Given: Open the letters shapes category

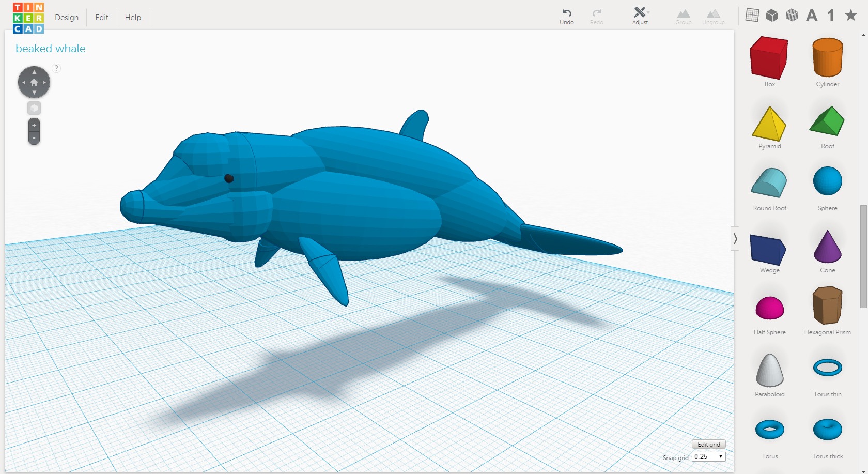Looking at the screenshot, I should click(x=812, y=16).
